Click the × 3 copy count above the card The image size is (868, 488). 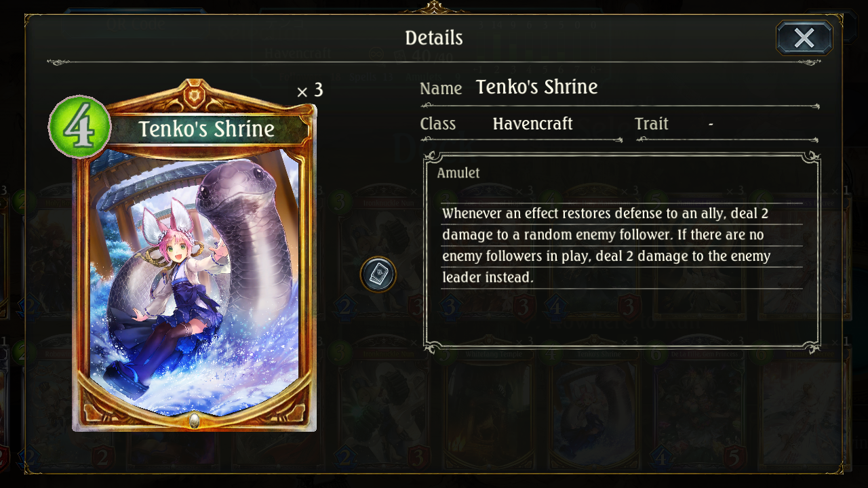pos(310,91)
